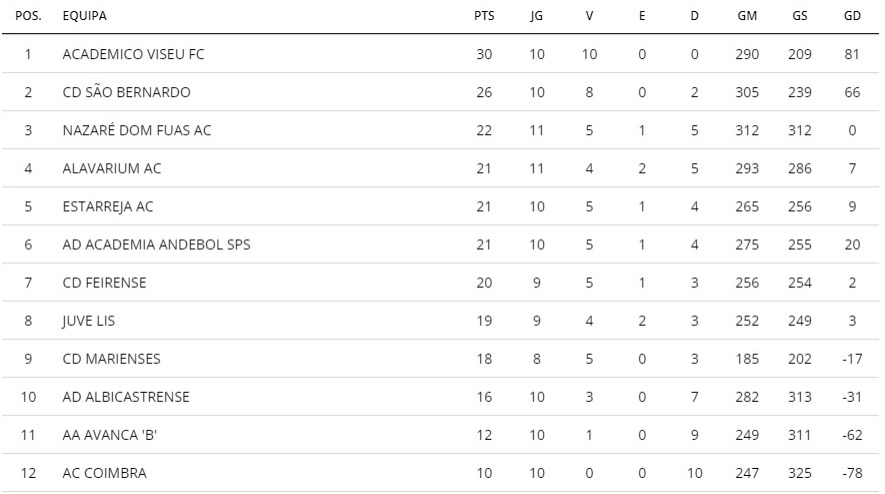Select AD ACADEMIA ANDEBOL SPS team

156,244
